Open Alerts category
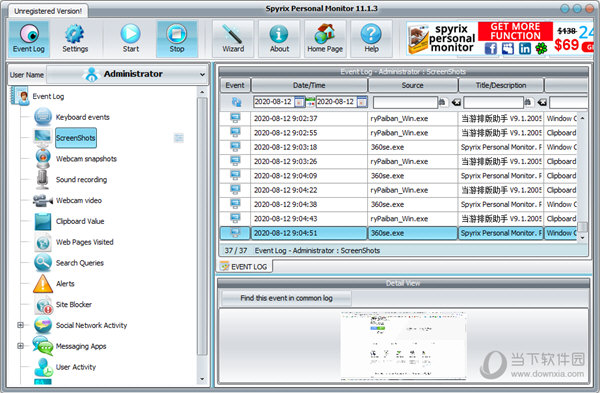This screenshot has height=393, width=600. tap(65, 284)
